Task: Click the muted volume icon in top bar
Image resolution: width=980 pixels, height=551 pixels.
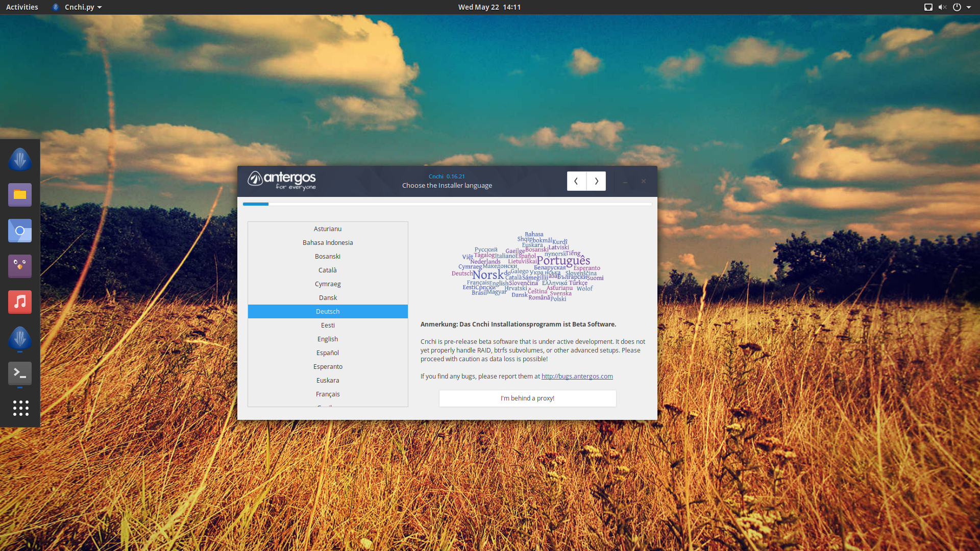Action: (942, 7)
